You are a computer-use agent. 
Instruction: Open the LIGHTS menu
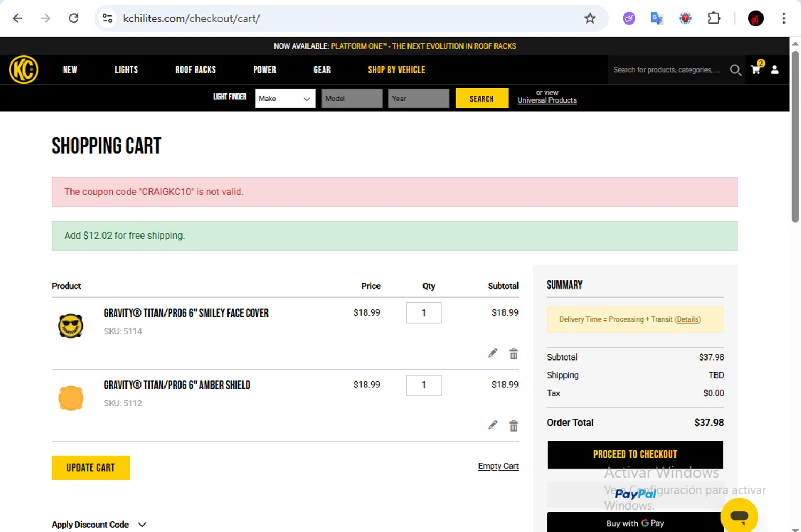[x=126, y=69]
